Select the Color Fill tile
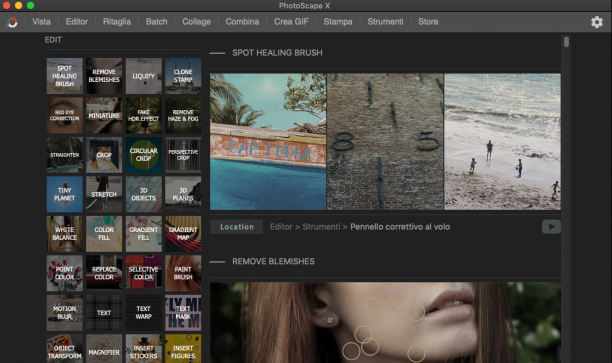Viewport: 612px width, 363px height. 104,233
